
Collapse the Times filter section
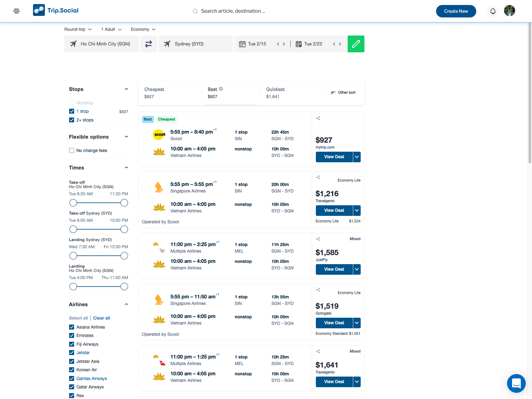(126, 168)
